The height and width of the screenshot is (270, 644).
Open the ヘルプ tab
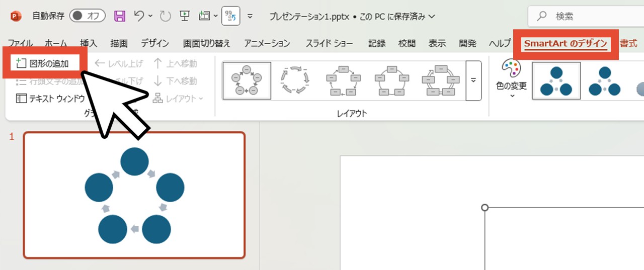500,44
